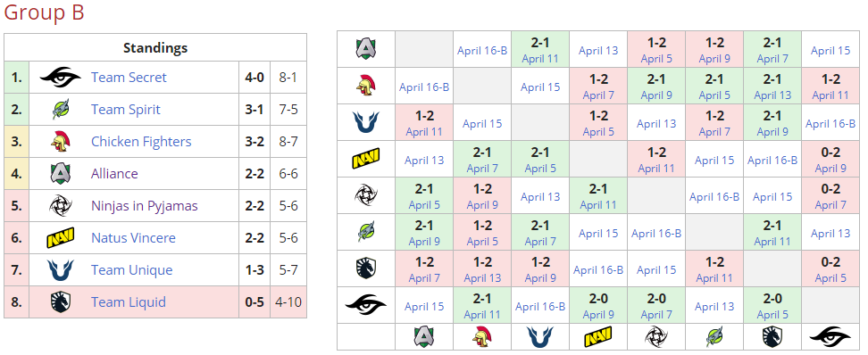Click Team Secret logo in crosstable bottom row
Screen dimensions: 868x355
pyautogui.click(x=830, y=336)
